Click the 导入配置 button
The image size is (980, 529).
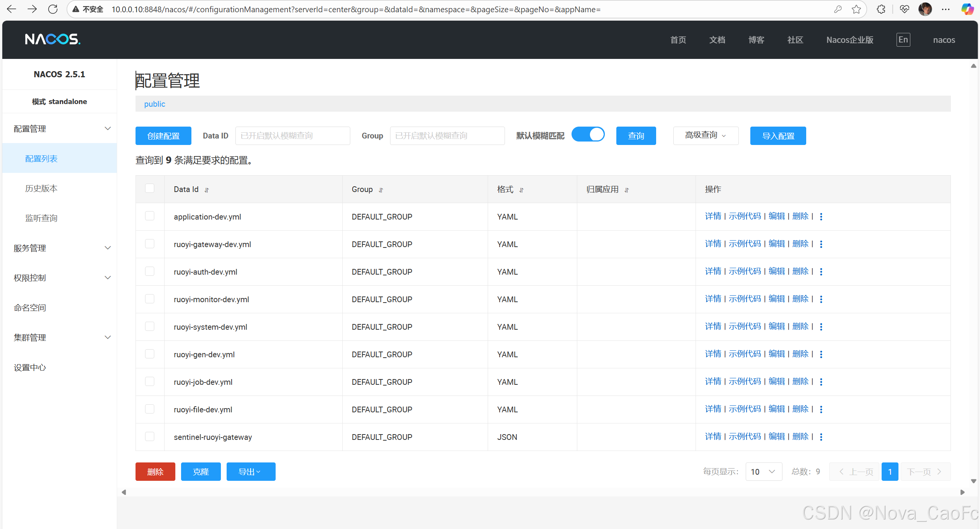pyautogui.click(x=778, y=136)
